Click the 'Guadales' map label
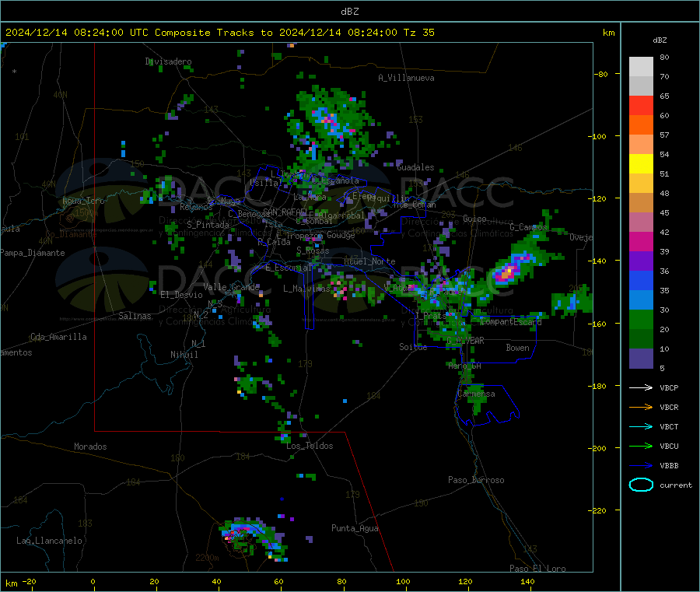 pyautogui.click(x=415, y=167)
